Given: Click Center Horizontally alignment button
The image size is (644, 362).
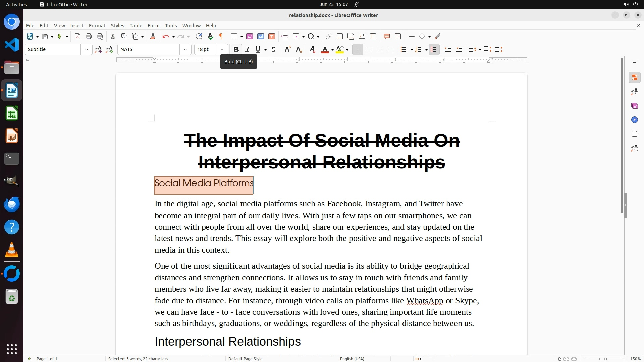Looking at the screenshot, I should pyautogui.click(x=369, y=50).
